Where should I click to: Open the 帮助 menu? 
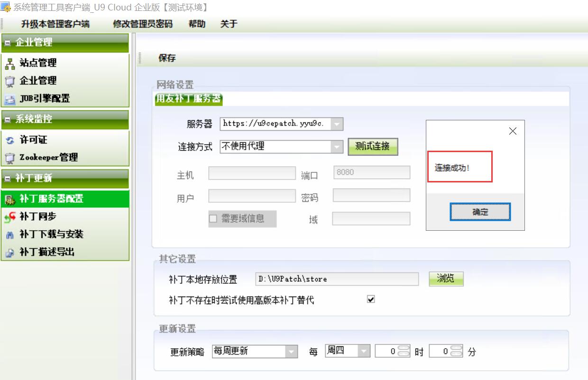pos(197,24)
